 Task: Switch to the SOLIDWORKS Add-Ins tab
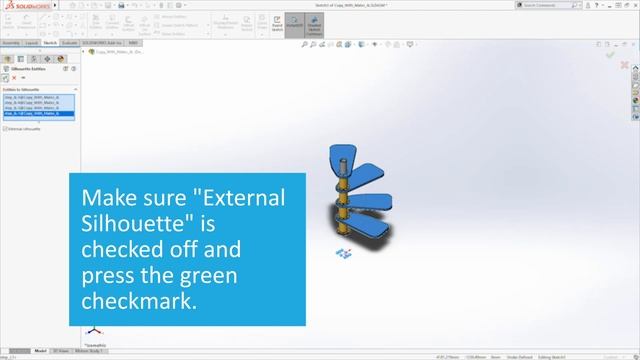pos(102,43)
